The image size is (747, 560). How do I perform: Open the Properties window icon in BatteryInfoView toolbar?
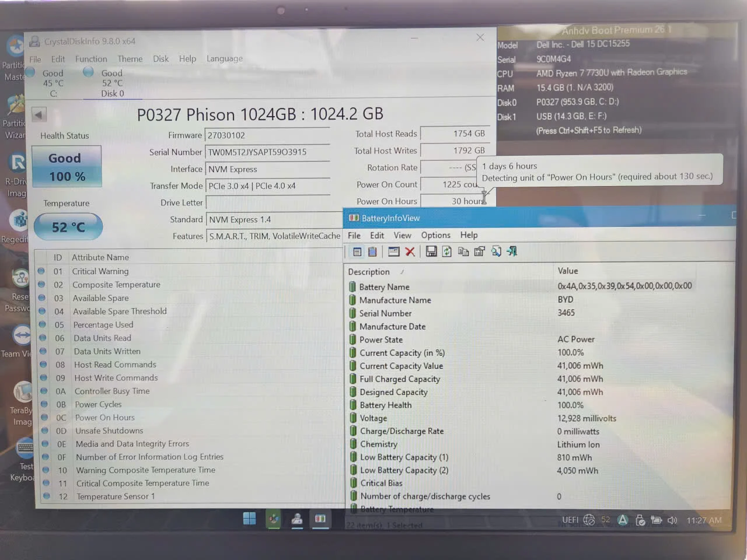[394, 251]
